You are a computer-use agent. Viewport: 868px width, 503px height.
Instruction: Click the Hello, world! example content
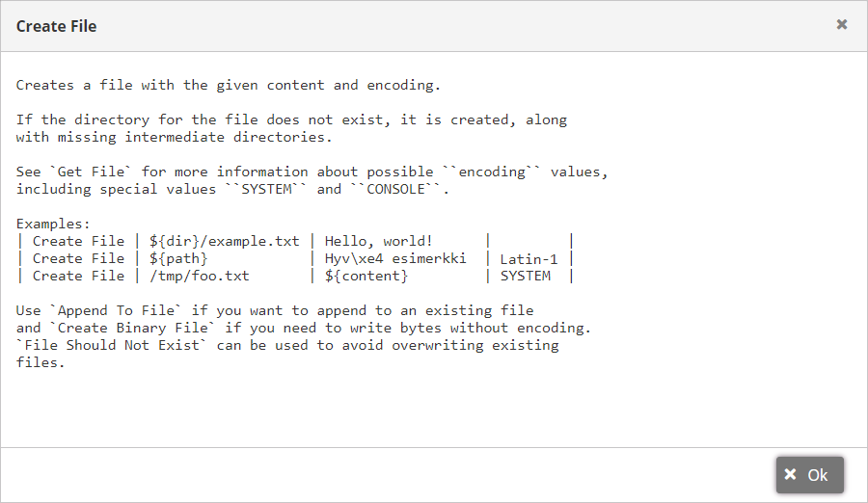click(379, 241)
